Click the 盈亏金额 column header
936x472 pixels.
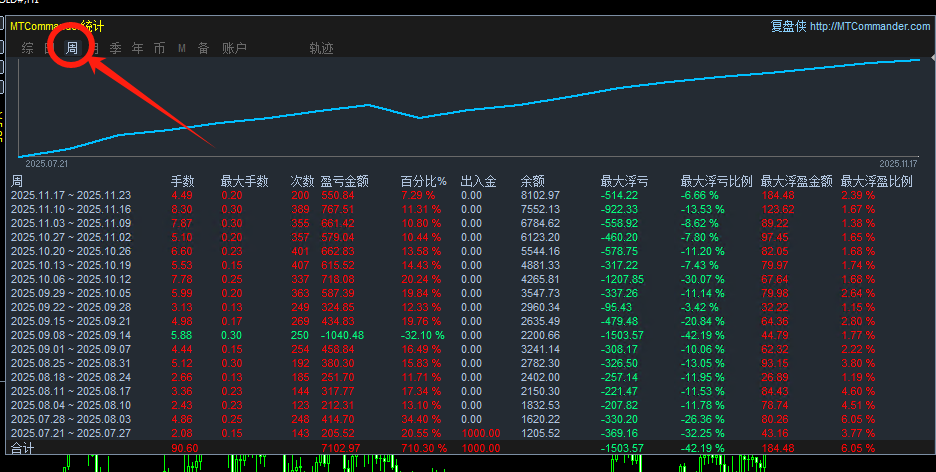[344, 181]
